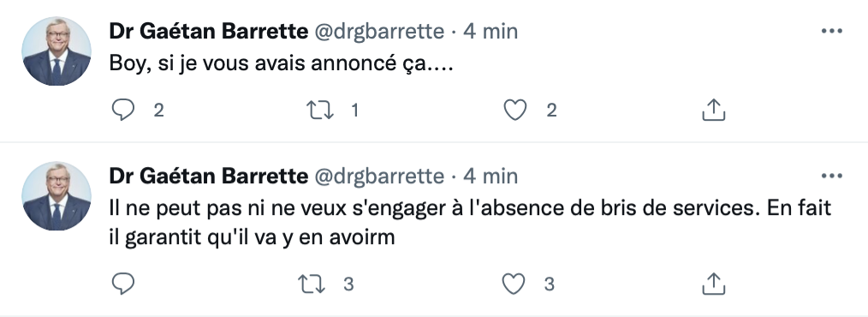Open Dr Gaétan Barrette's avatar on first tweet
The height and width of the screenshot is (317, 868).
point(56,51)
